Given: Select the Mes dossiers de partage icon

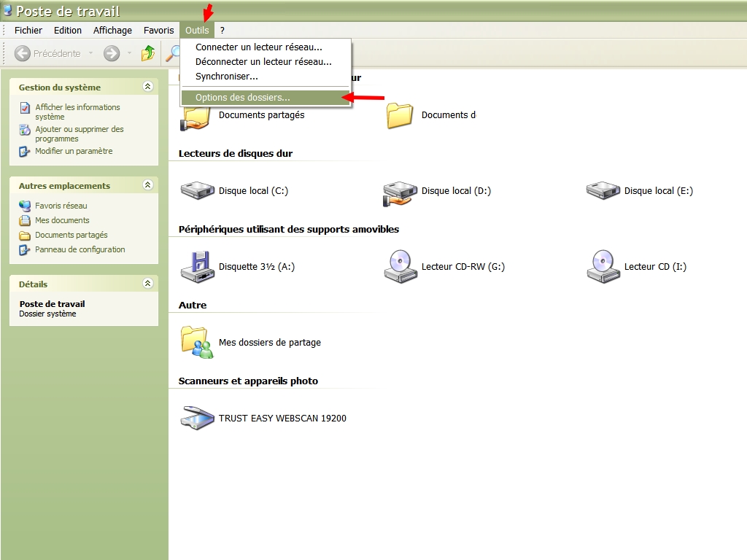Looking at the screenshot, I should point(197,343).
